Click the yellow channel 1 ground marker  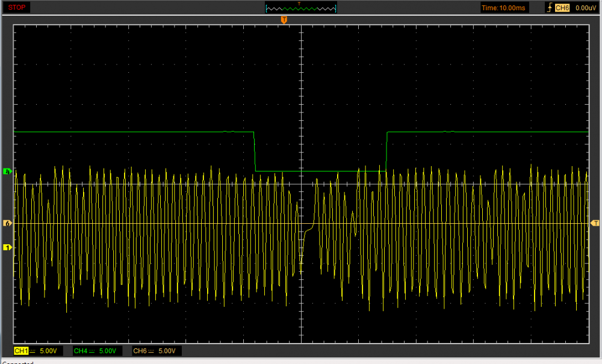(7, 247)
